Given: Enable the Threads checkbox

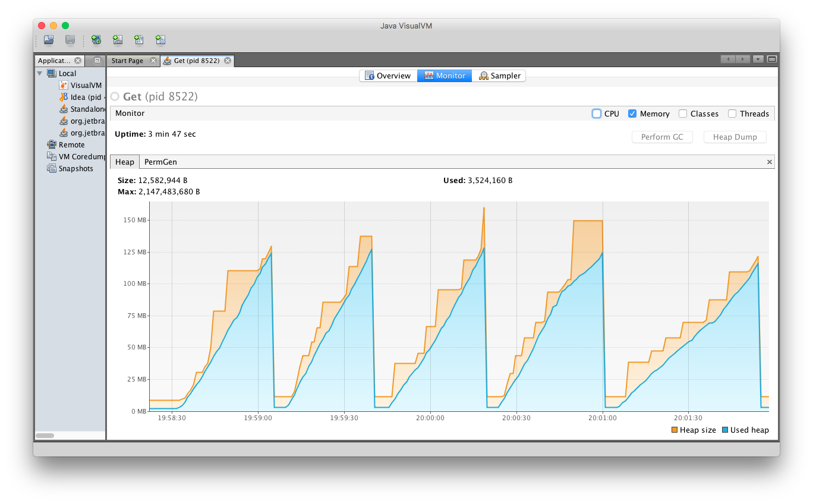Looking at the screenshot, I should tap(732, 114).
